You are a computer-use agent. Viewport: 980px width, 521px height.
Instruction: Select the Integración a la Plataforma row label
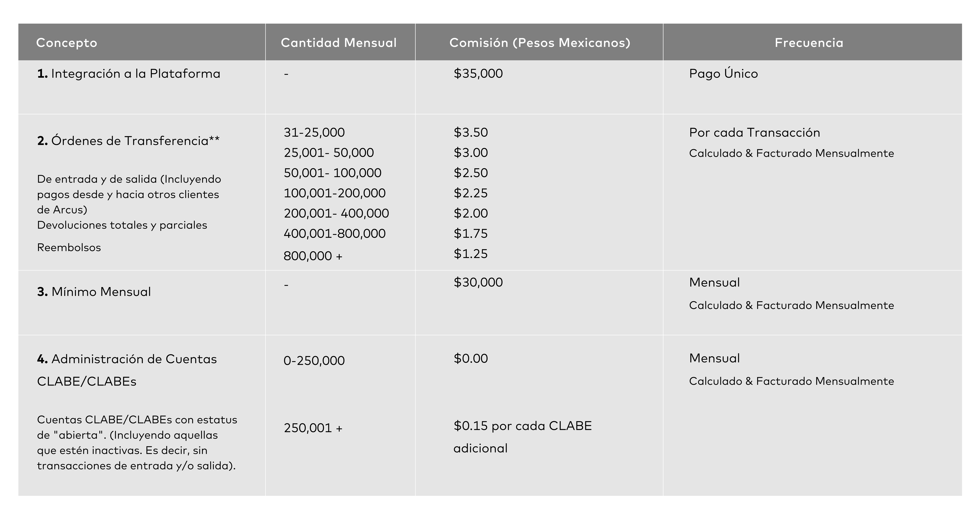click(129, 73)
